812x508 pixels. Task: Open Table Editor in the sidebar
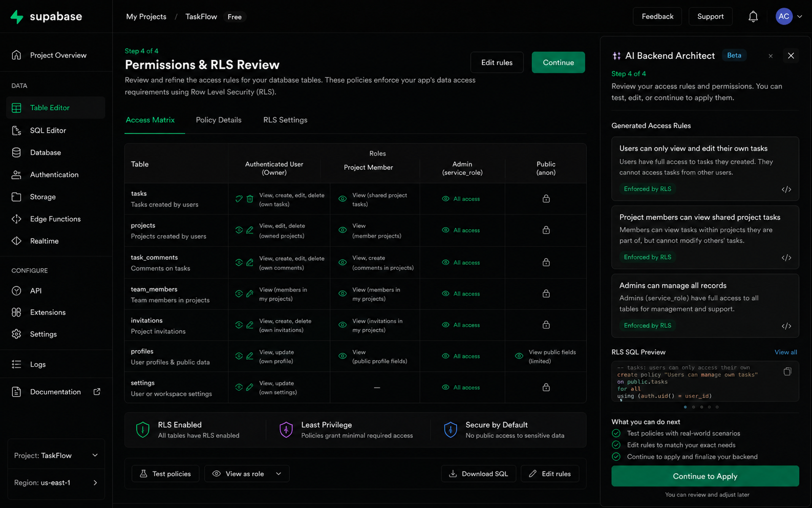tap(56, 108)
